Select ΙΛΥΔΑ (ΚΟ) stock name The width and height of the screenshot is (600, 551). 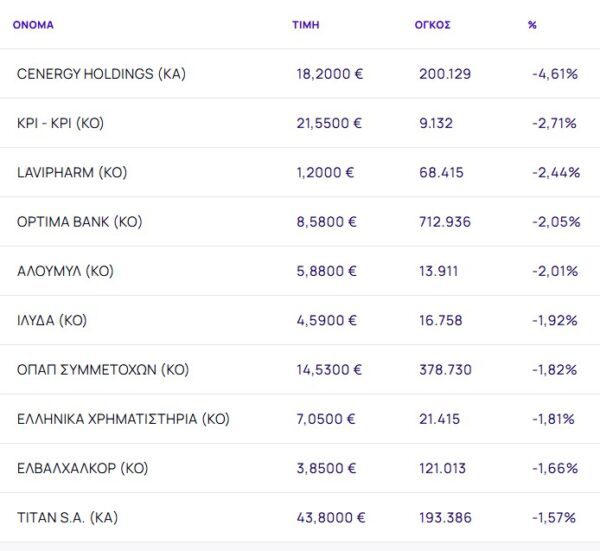point(52,320)
